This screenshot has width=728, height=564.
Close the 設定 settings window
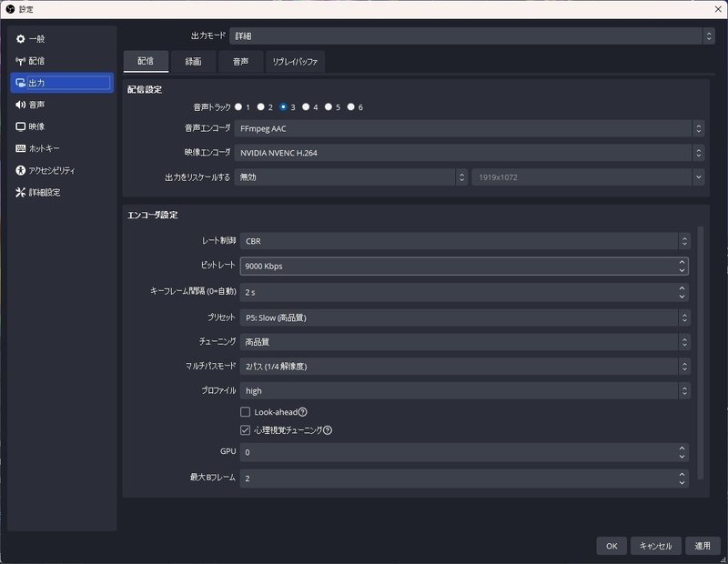(x=718, y=9)
